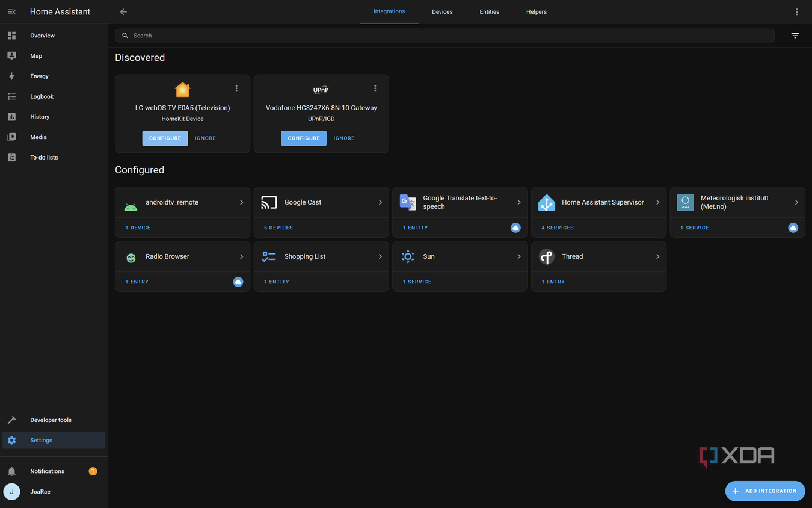Click the Google Cast icon
812x508 pixels.
[x=269, y=203]
